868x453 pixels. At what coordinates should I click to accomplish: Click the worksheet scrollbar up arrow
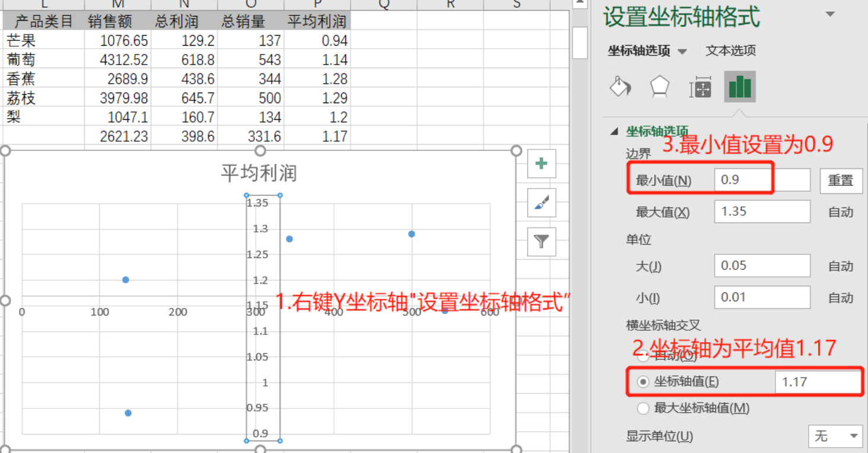580,4
